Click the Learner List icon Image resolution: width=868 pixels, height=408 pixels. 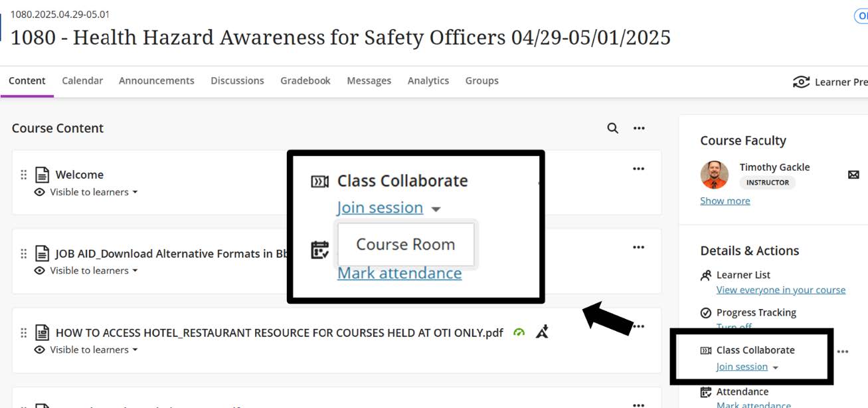coord(707,274)
